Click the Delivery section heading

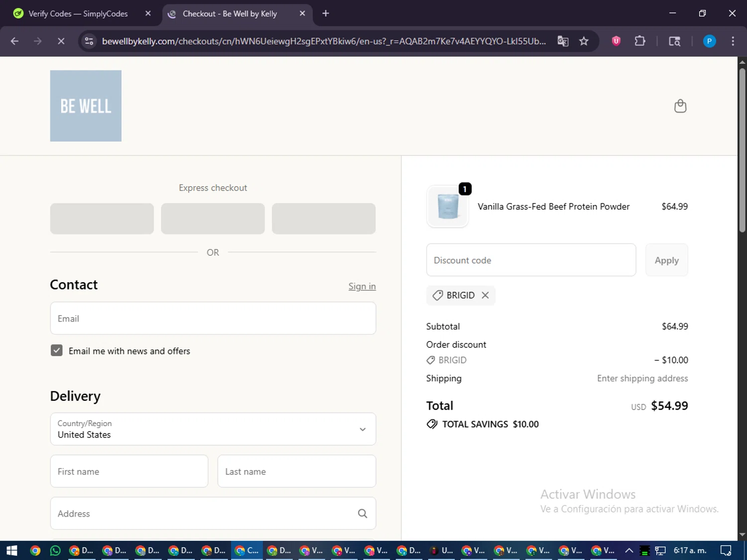point(75,396)
